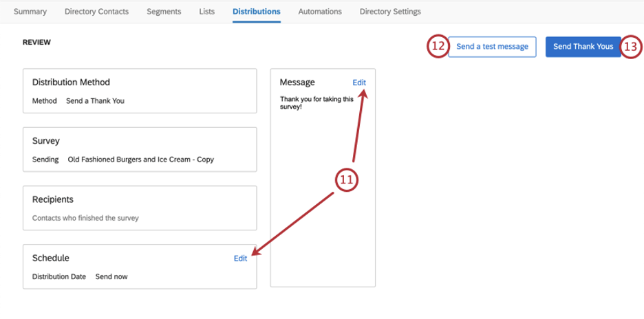
Task: Click the REVIEW section heading
Action: [36, 43]
